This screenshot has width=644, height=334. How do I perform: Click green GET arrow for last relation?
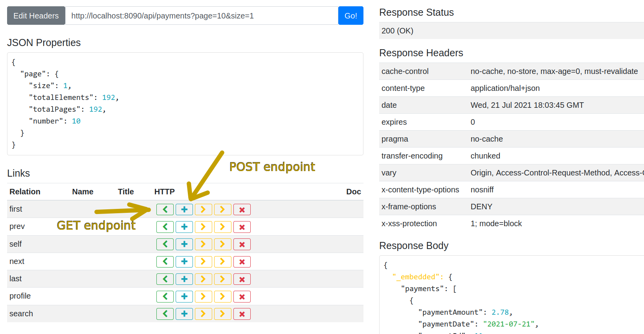[165, 279]
